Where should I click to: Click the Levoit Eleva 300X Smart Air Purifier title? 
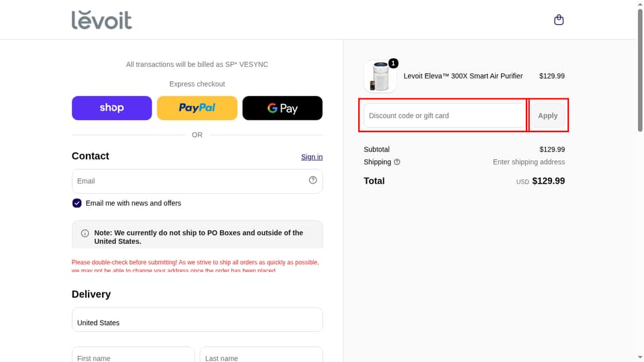[463, 76]
